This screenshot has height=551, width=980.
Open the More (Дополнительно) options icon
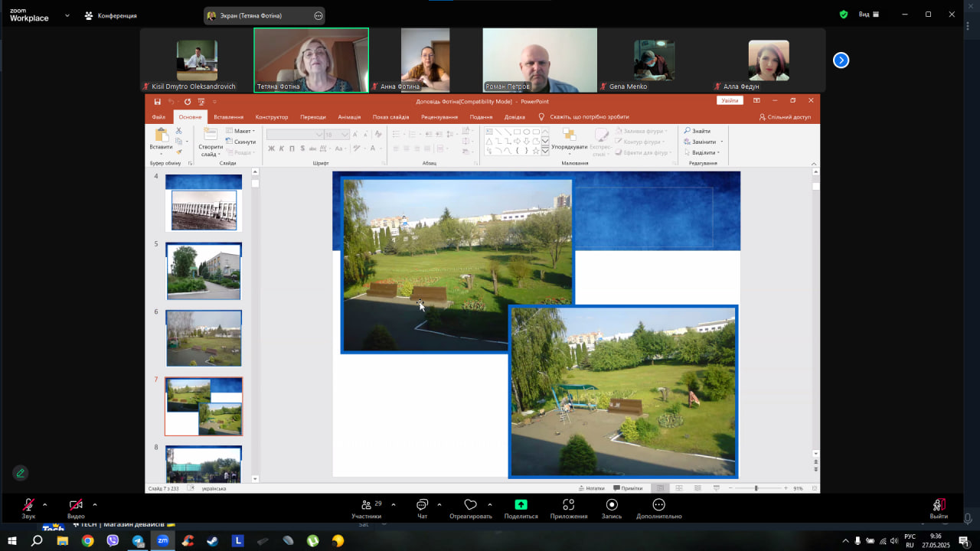point(658,505)
